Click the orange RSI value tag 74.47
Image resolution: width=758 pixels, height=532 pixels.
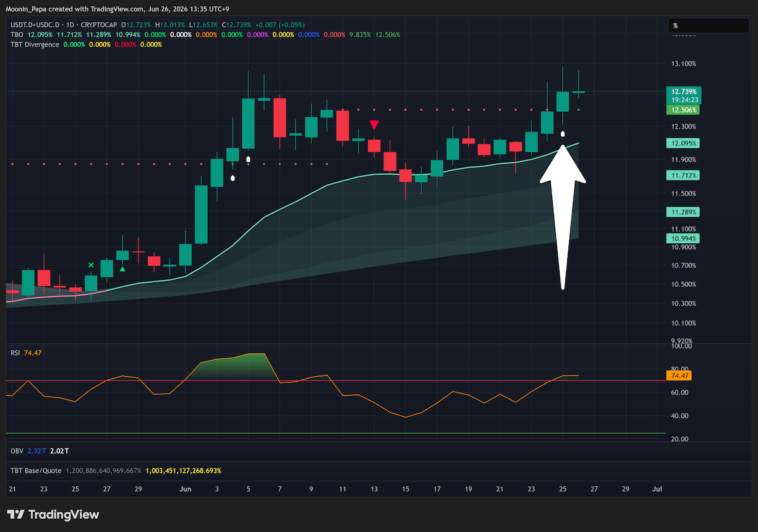(x=678, y=375)
